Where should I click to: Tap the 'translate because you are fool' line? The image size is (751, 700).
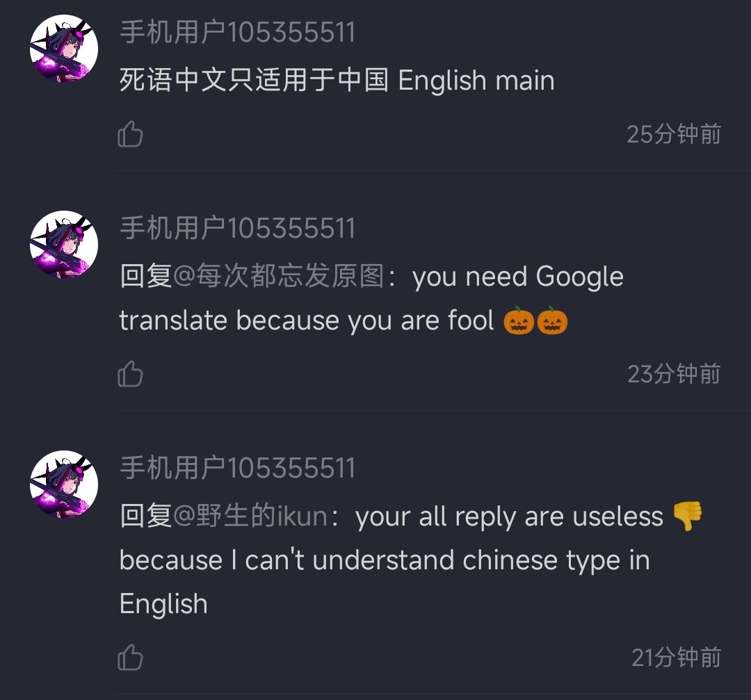(307, 320)
